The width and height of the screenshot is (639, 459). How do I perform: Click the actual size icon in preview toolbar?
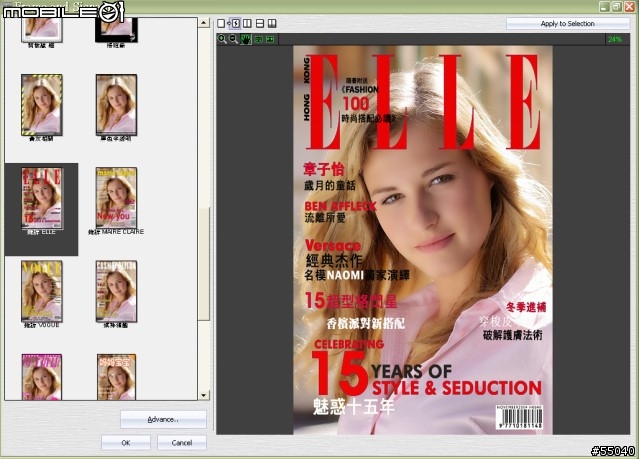coord(270,40)
